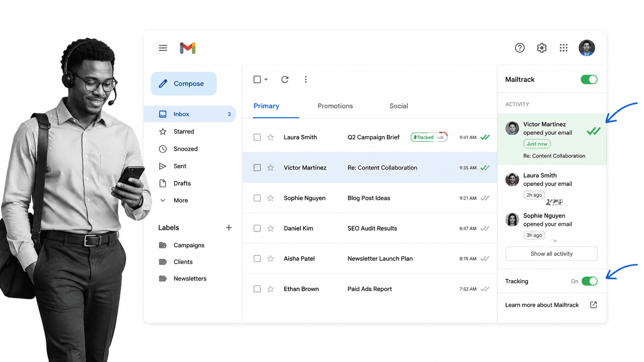The width and height of the screenshot is (644, 362).
Task: Open Learn more about Mailtrack link
Action: pos(542,305)
